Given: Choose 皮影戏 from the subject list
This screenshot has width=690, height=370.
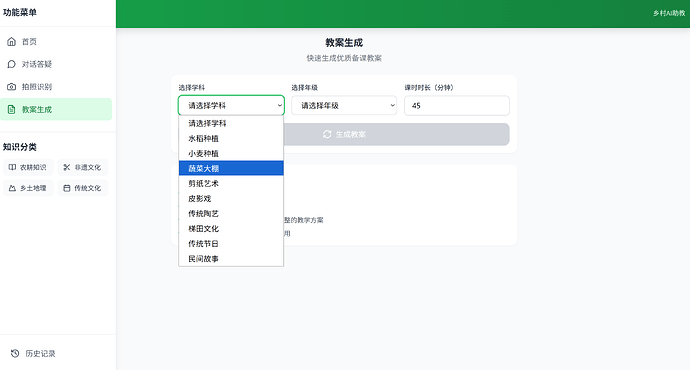Looking at the screenshot, I should 231,198.
